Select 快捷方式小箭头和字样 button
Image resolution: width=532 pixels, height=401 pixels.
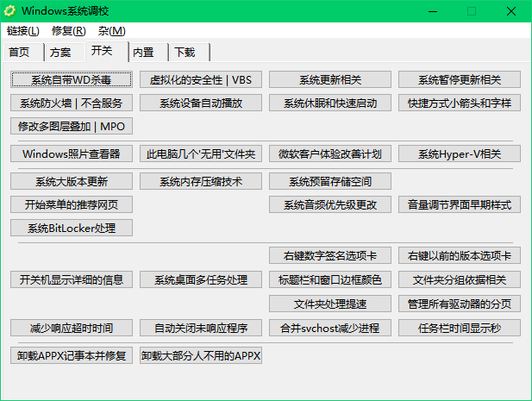[x=460, y=103]
